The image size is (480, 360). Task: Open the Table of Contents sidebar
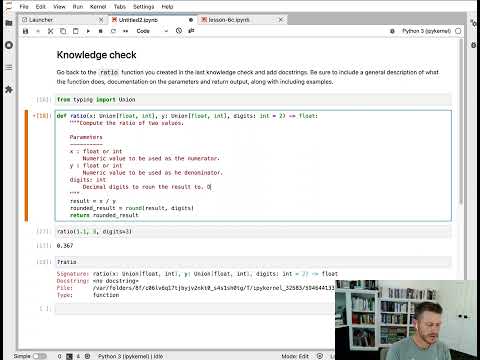[x=9, y=67]
